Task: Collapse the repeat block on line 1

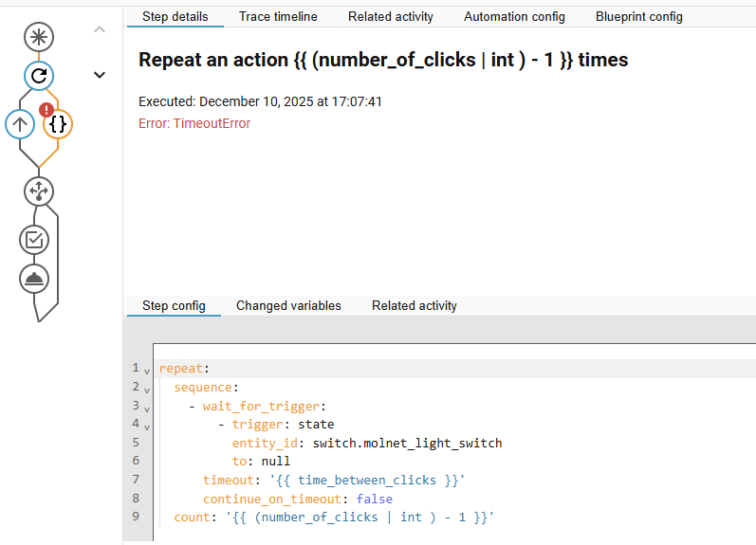Action: (x=147, y=370)
